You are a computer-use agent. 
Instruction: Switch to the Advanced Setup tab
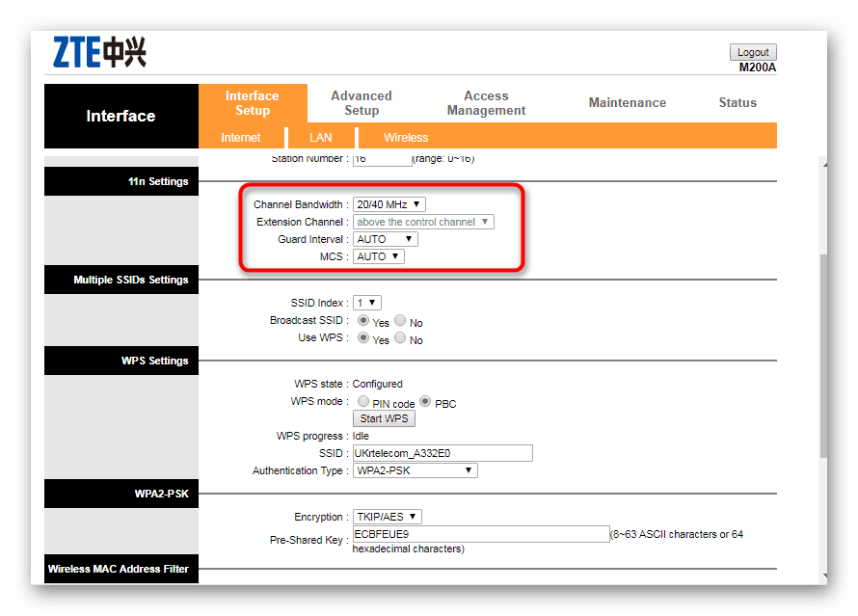point(362,103)
